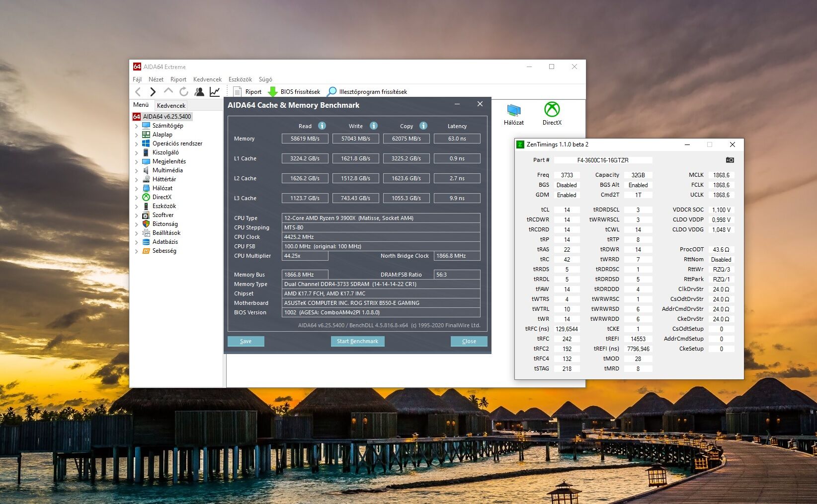Click the user profile icon in AIDA64 toolbar
The image size is (817, 504).
[199, 91]
